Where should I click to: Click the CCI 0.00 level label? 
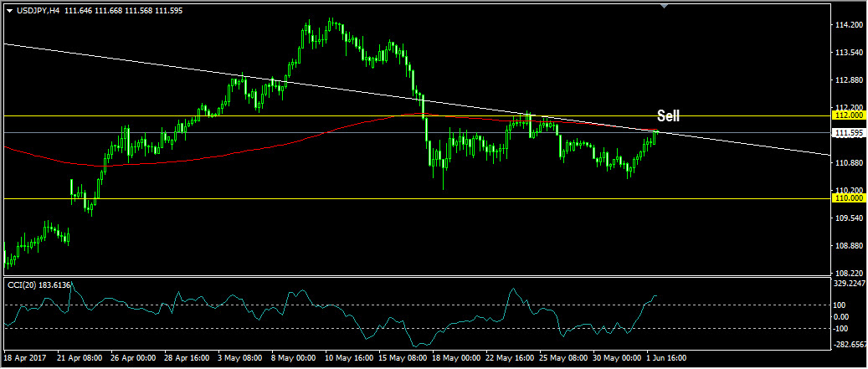point(842,316)
